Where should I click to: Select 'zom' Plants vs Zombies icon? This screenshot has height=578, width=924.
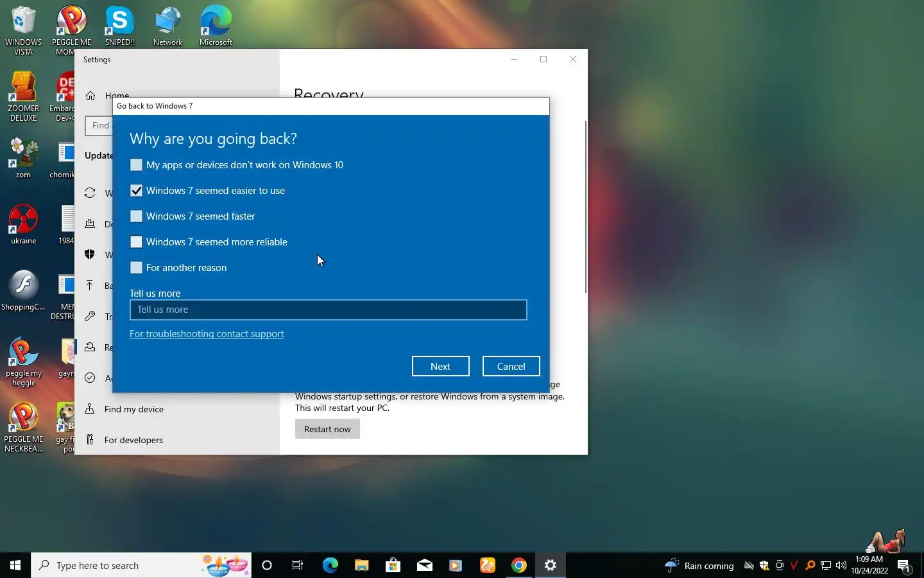(x=24, y=159)
